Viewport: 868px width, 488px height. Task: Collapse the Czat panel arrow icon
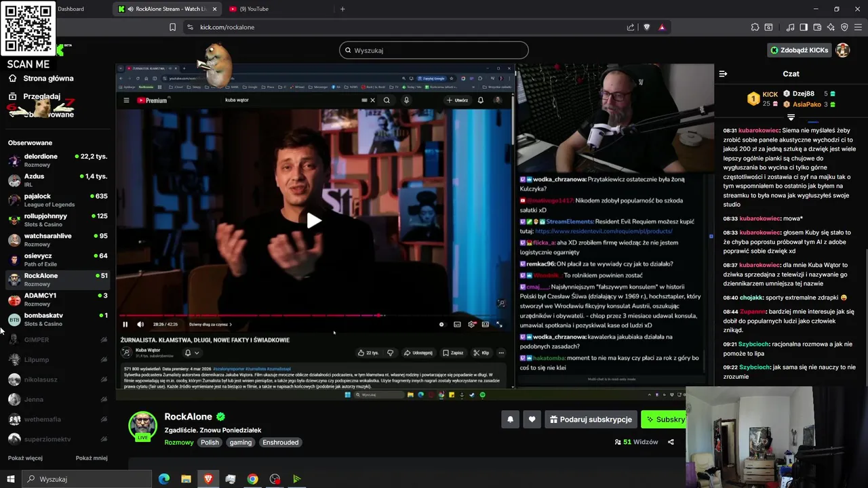[723, 73]
